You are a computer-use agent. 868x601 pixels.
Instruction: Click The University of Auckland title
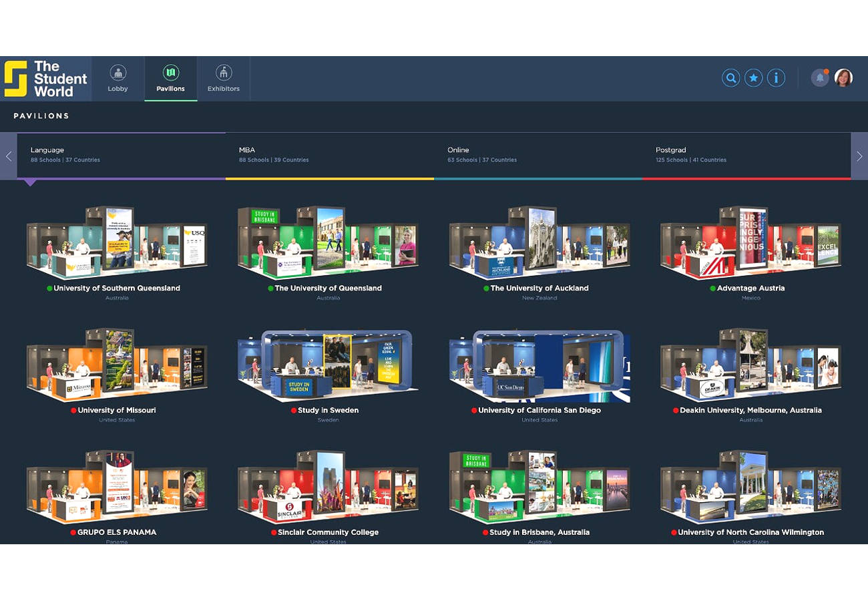click(539, 288)
